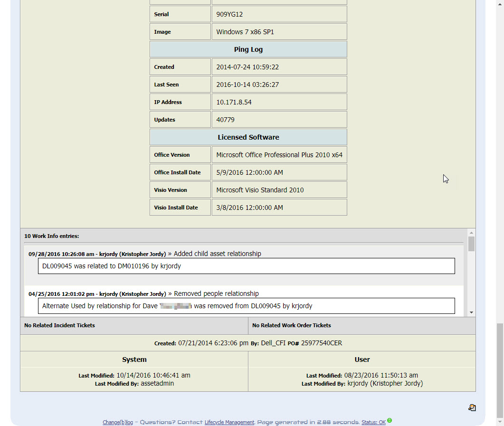This screenshot has width=504, height=426.
Task: Click the No Related Work Order Tickets cell
Action: 362,325
